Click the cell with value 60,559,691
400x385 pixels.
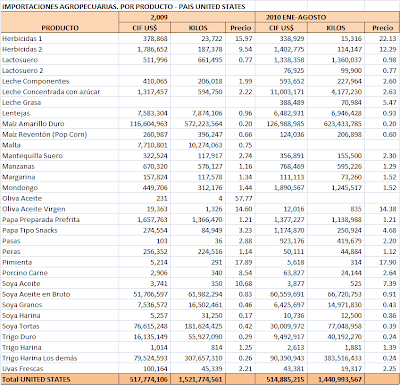281,294
